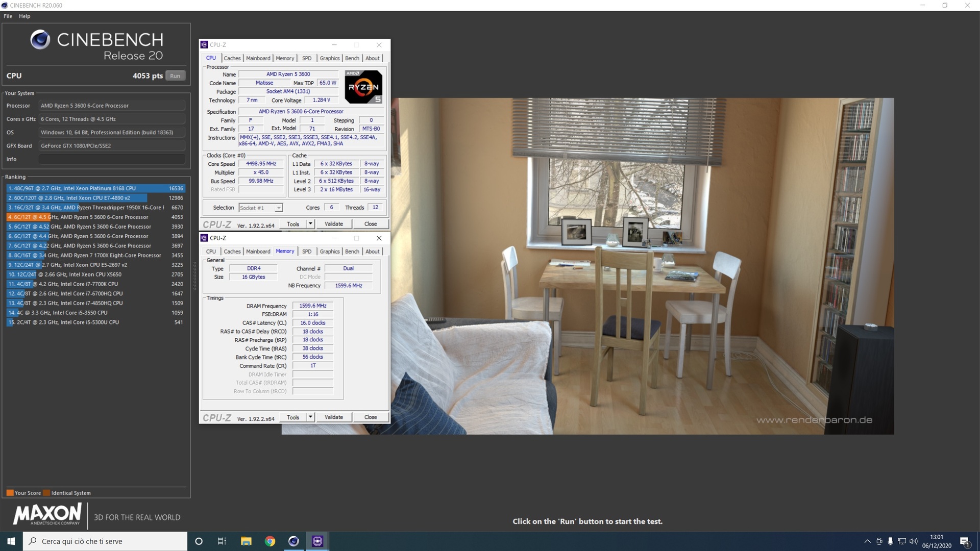The width and height of the screenshot is (980, 551).
Task: Switch to Cinebench taskbar icon
Action: tap(293, 541)
